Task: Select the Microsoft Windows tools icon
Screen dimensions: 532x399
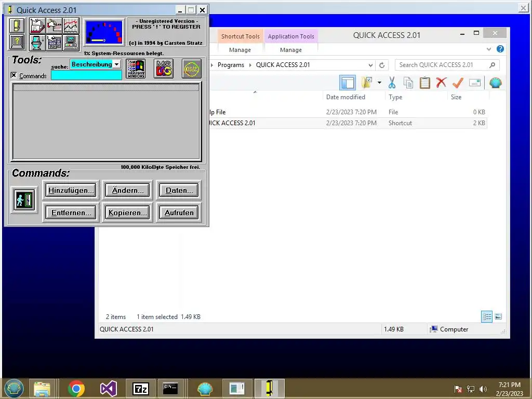Action: click(136, 69)
